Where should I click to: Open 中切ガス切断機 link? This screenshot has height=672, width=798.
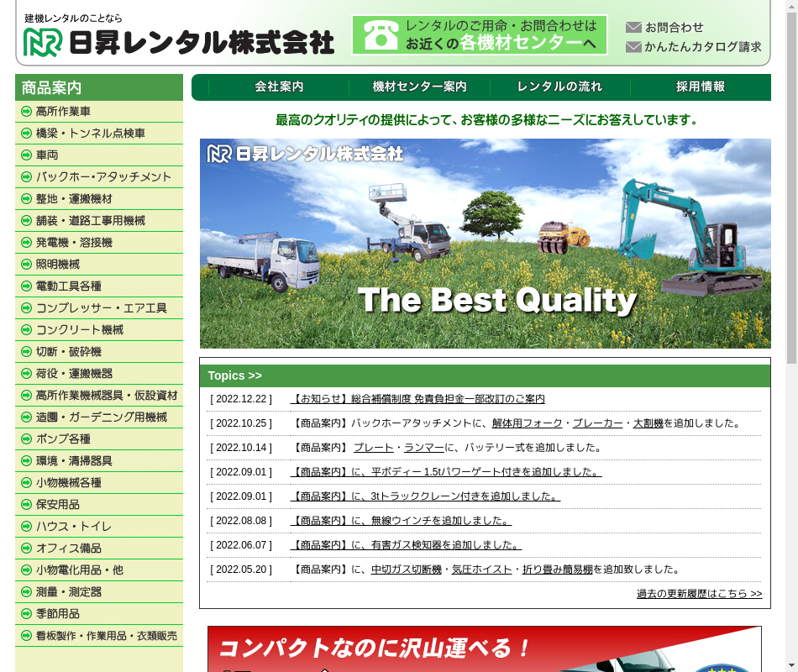(406, 570)
